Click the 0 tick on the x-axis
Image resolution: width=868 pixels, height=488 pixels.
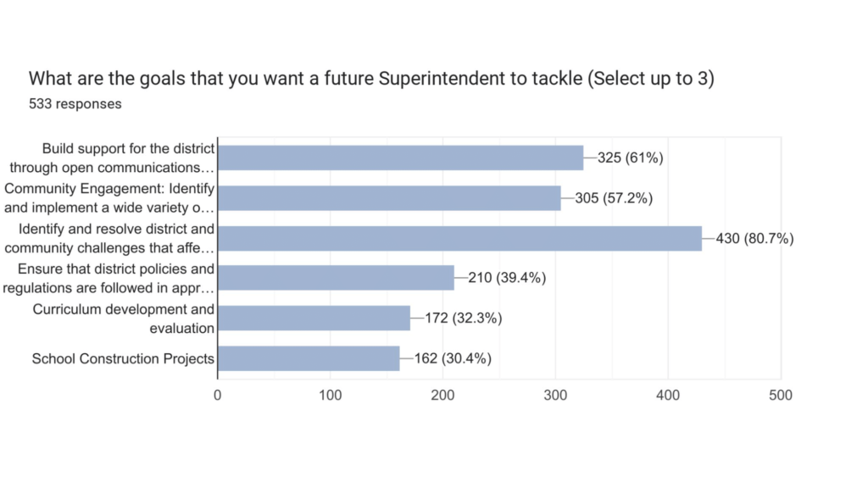pos(218,395)
